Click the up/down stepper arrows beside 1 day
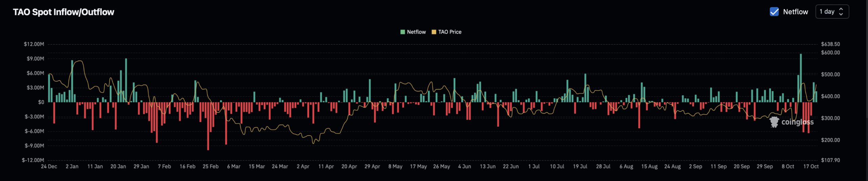Screen dimensions: 868x181 click(x=841, y=12)
